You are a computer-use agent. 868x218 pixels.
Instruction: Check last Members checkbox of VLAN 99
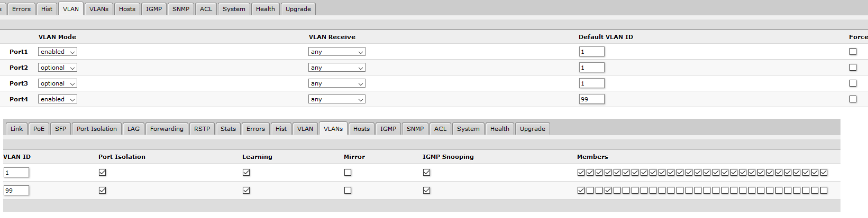tap(824, 191)
